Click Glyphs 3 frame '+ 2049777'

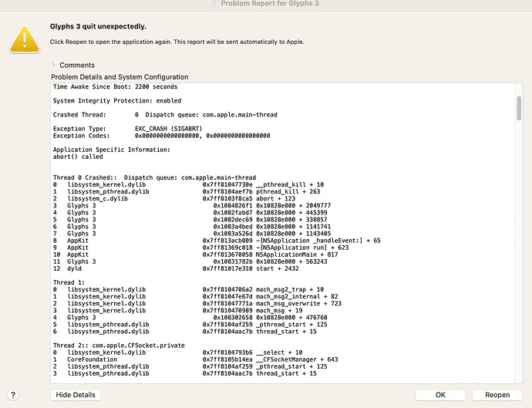pyautogui.click(x=192, y=206)
